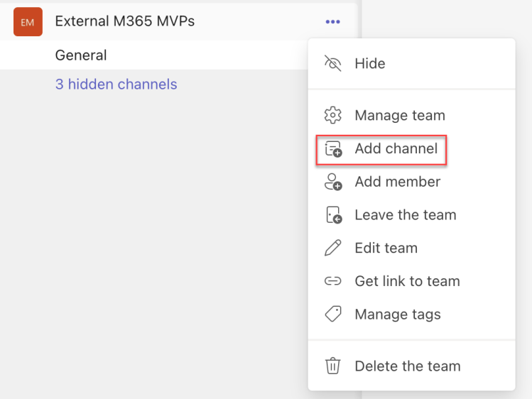The image size is (532, 399).
Task: Select Manage team menu entry
Action: point(411,115)
